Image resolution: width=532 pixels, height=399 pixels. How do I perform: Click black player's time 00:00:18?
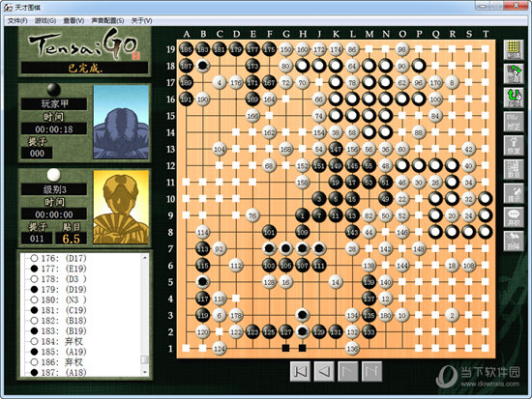(x=54, y=129)
